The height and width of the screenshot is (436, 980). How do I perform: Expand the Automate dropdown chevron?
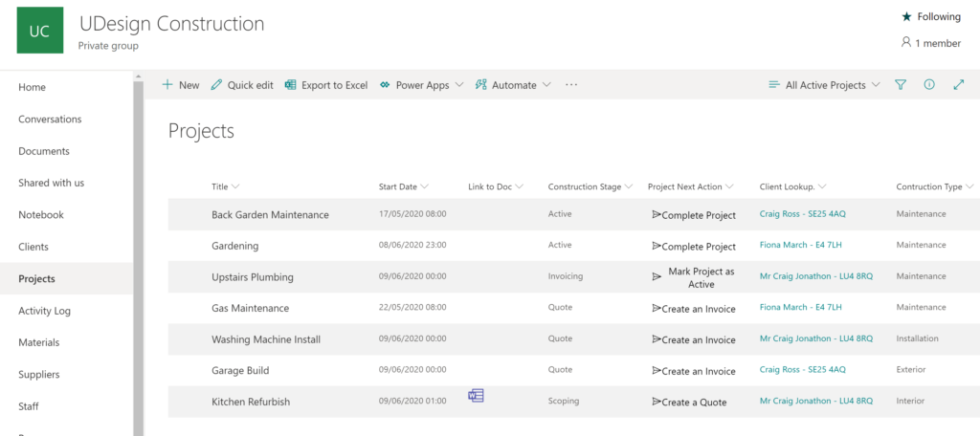click(x=546, y=85)
